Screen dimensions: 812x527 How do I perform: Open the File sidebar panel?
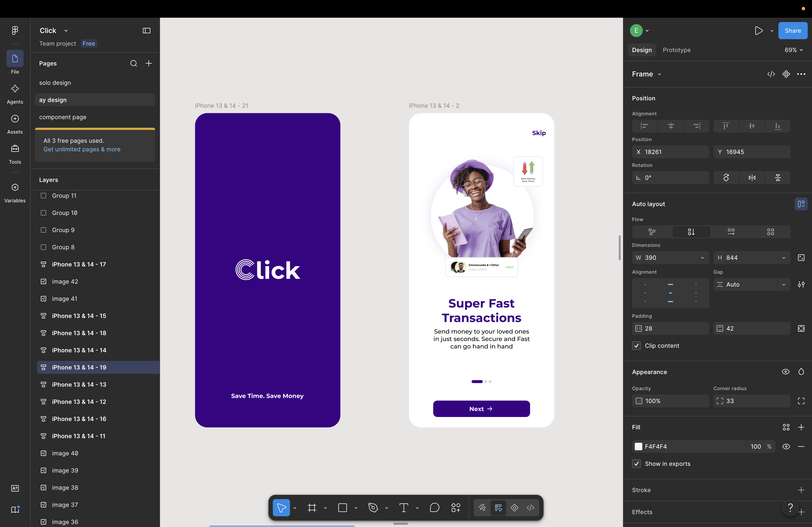[15, 62]
